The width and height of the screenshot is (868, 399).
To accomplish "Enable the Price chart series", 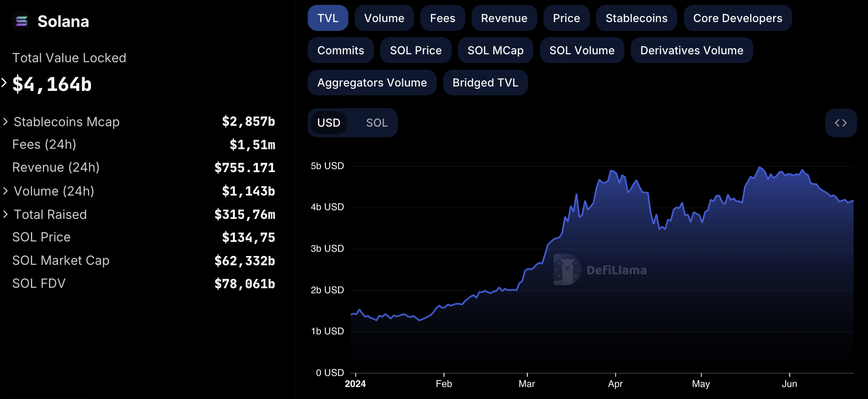I will pyautogui.click(x=566, y=18).
